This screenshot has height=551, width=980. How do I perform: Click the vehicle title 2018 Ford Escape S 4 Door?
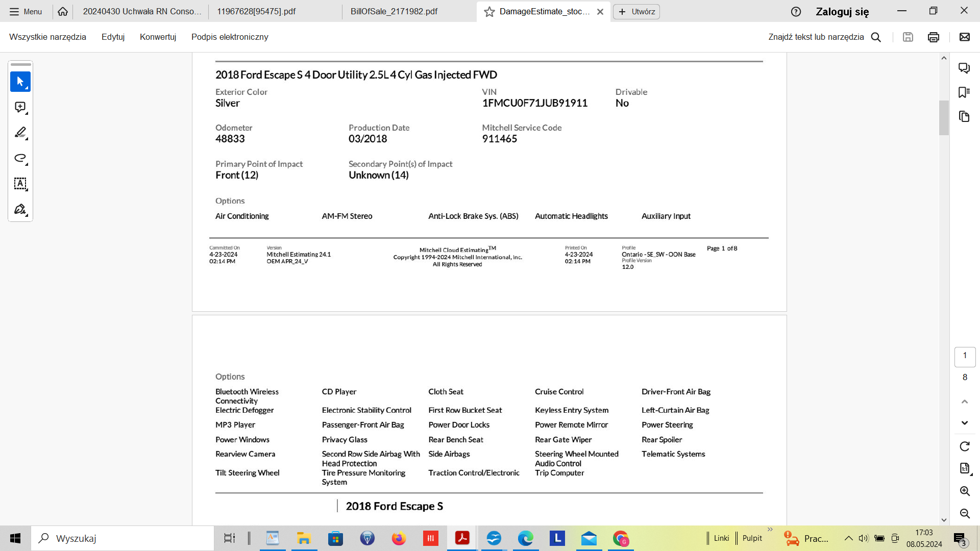pyautogui.click(x=356, y=75)
